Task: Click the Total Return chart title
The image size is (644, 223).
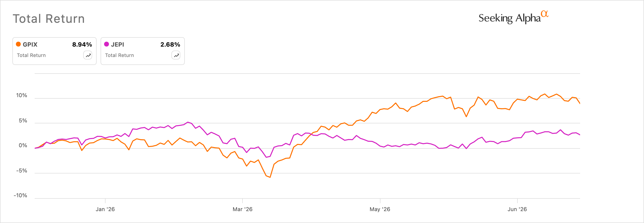Action: point(49,19)
